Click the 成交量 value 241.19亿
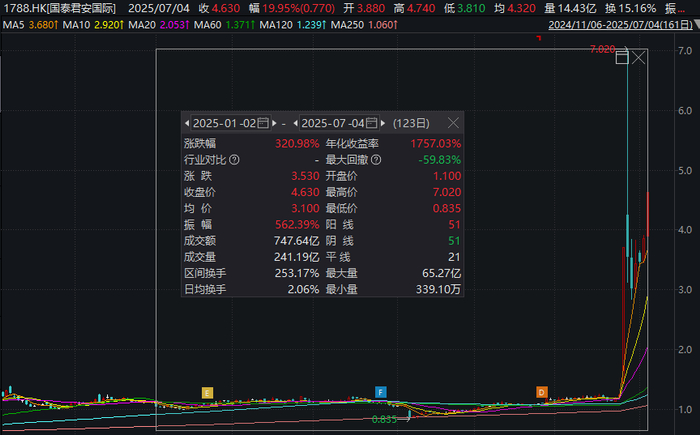The height and width of the screenshot is (435, 700). coord(296,257)
